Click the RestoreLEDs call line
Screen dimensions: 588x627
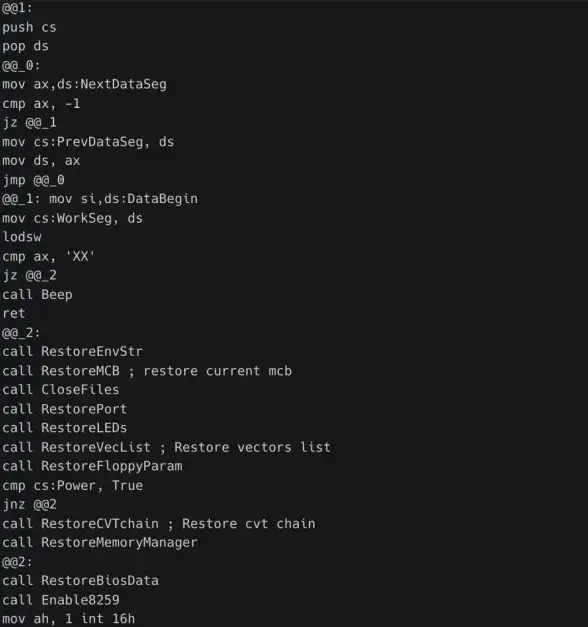pyautogui.click(x=64, y=428)
